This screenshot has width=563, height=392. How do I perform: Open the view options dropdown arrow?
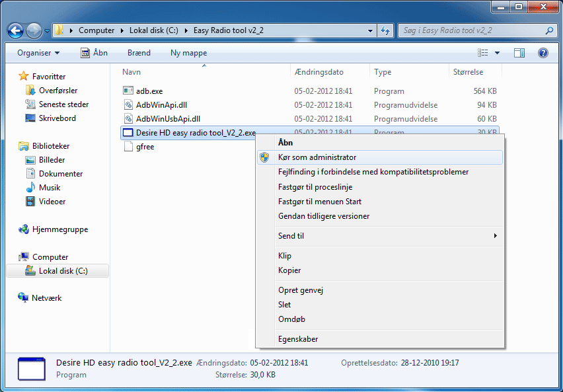[x=498, y=53]
